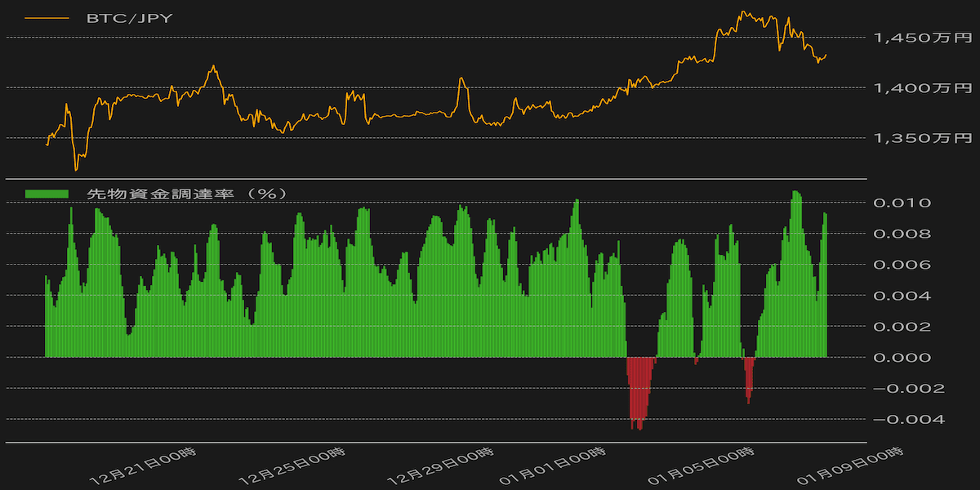Click the 0.006 funding rate axis label
The height and width of the screenshot is (490, 980).
point(902,265)
